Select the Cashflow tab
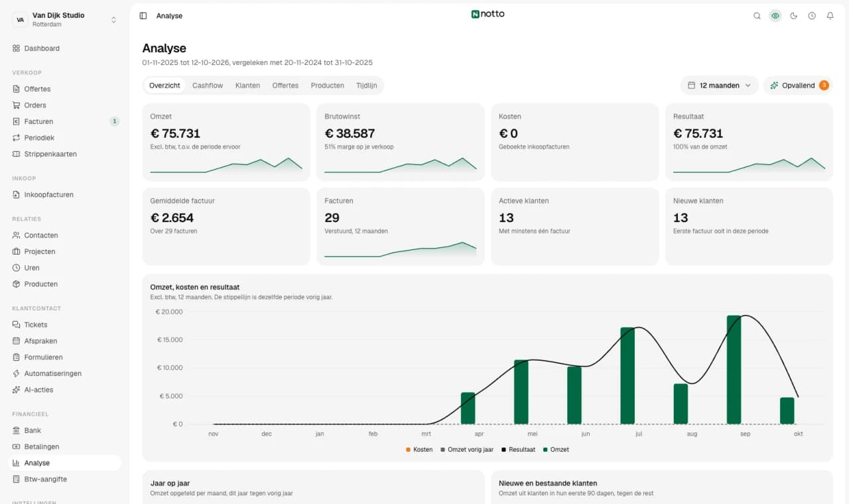Image resolution: width=849 pixels, height=504 pixels. point(208,86)
